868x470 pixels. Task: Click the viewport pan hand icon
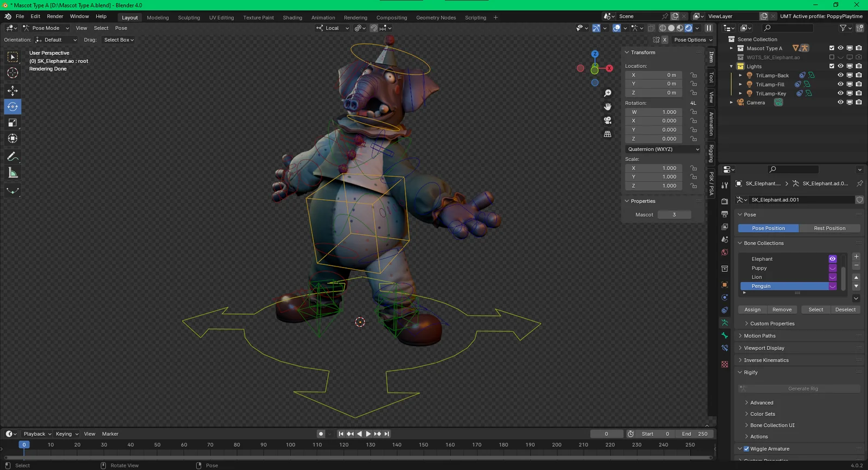click(608, 106)
